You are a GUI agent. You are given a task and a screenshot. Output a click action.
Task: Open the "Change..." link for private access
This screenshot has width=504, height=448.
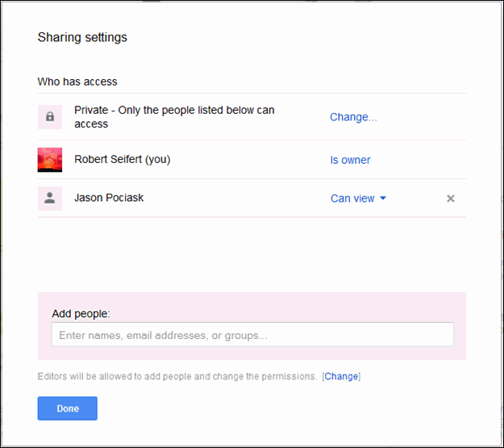(x=353, y=117)
